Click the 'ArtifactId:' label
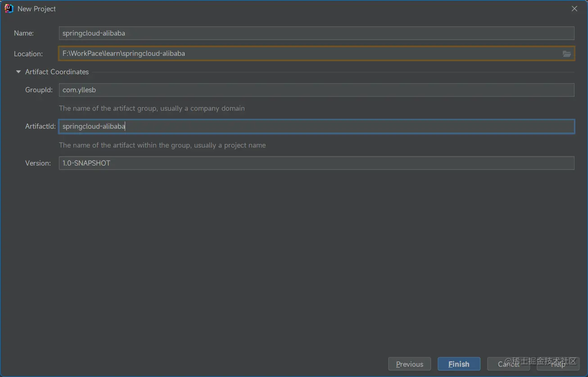This screenshot has height=377, width=588. pos(41,126)
